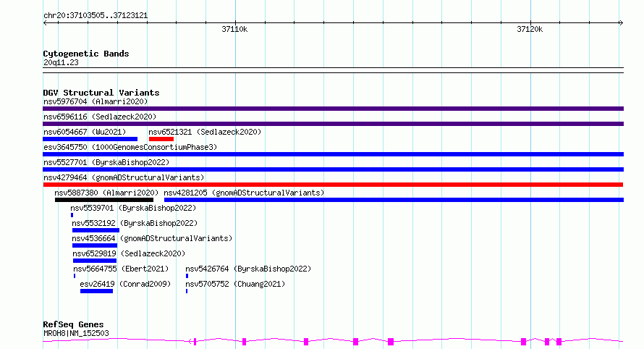The image size is (644, 349).
Task: Click the nsv5976704 (Almarri2020) variant label
Action: (96, 101)
